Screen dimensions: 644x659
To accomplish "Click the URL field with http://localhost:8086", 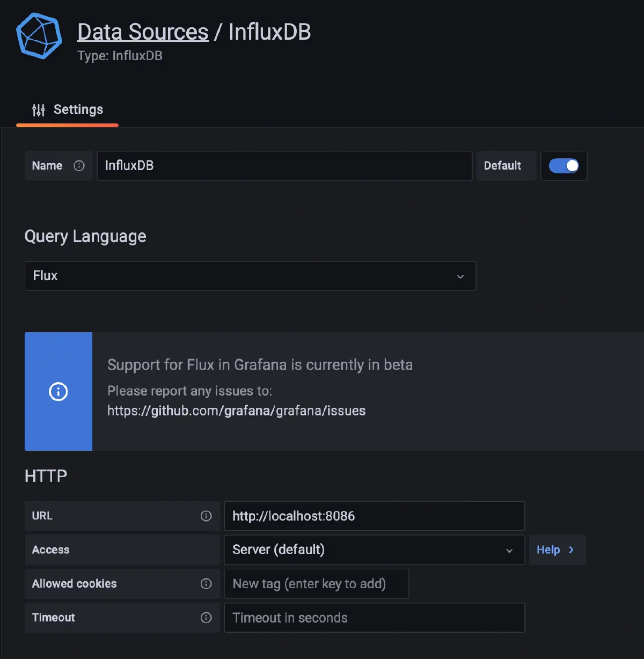I will [x=374, y=516].
